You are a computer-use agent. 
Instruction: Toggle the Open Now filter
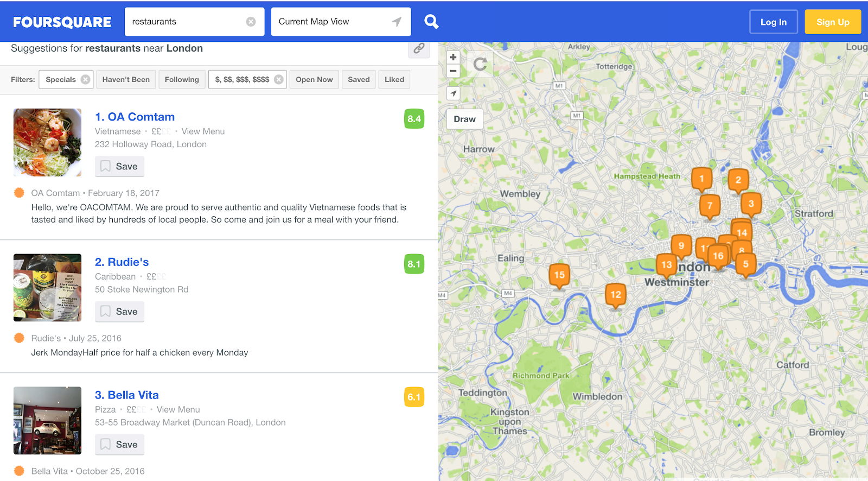click(314, 79)
